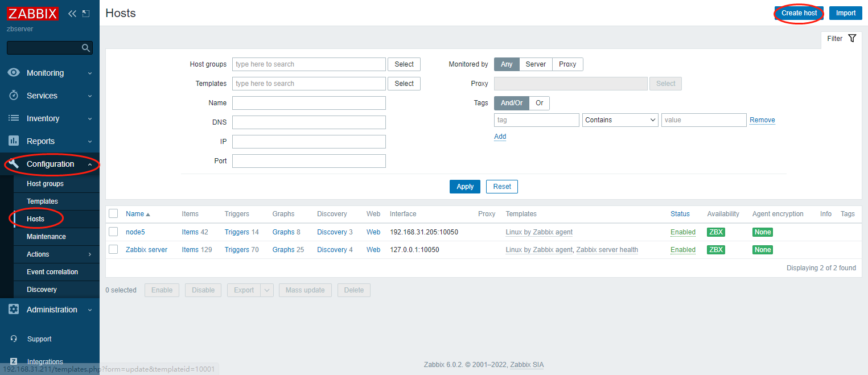Click the ZBX availability badge for Zabbix server
This screenshot has height=375, width=868.
click(x=716, y=250)
